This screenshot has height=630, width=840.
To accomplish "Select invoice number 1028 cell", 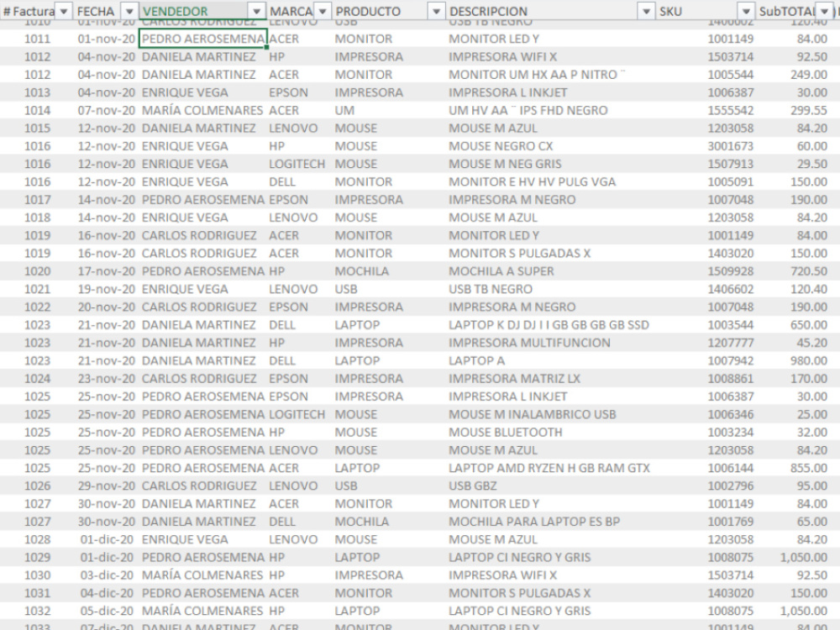I will click(x=38, y=539).
